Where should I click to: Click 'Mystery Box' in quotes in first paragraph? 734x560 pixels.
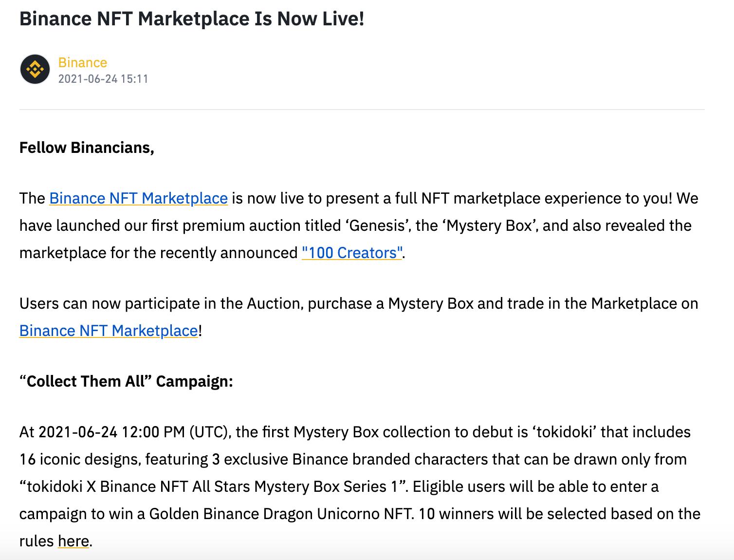click(x=490, y=226)
